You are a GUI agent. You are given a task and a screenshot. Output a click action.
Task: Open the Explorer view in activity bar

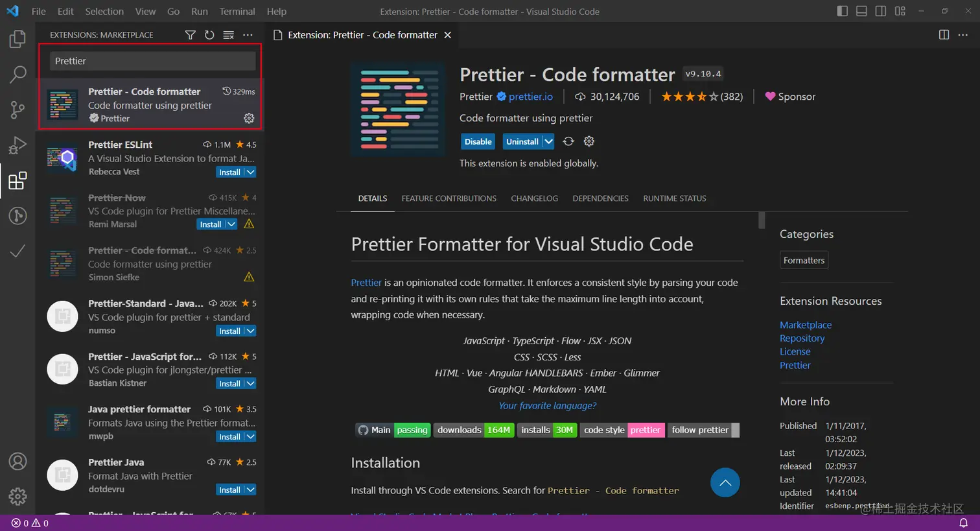(x=17, y=40)
